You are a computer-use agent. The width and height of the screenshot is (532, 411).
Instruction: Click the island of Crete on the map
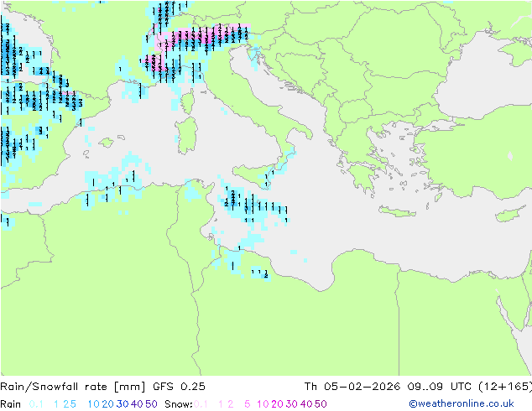coord(396,211)
